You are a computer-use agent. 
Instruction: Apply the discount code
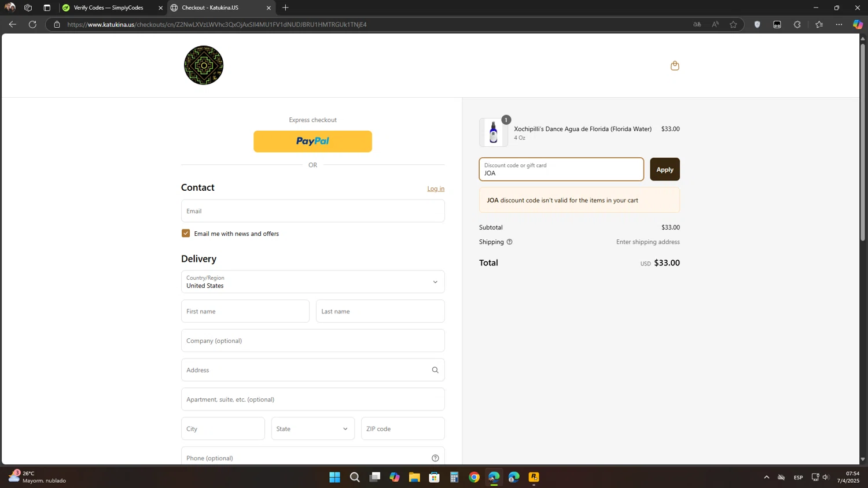[x=665, y=169]
